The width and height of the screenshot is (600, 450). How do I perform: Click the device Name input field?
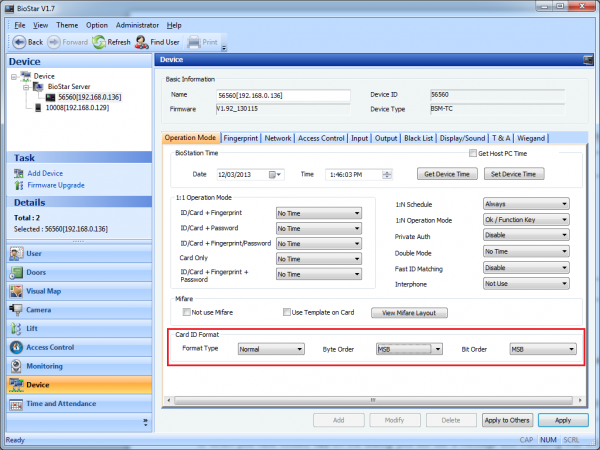[x=283, y=96]
